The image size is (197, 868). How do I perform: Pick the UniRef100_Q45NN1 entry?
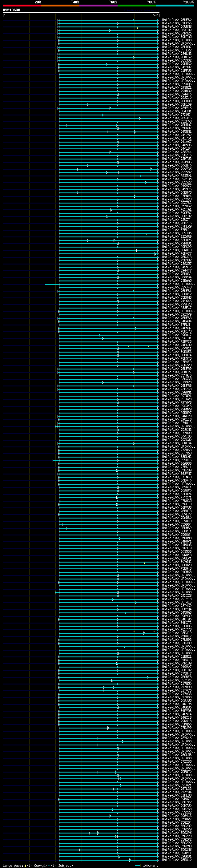click(x=177, y=131)
